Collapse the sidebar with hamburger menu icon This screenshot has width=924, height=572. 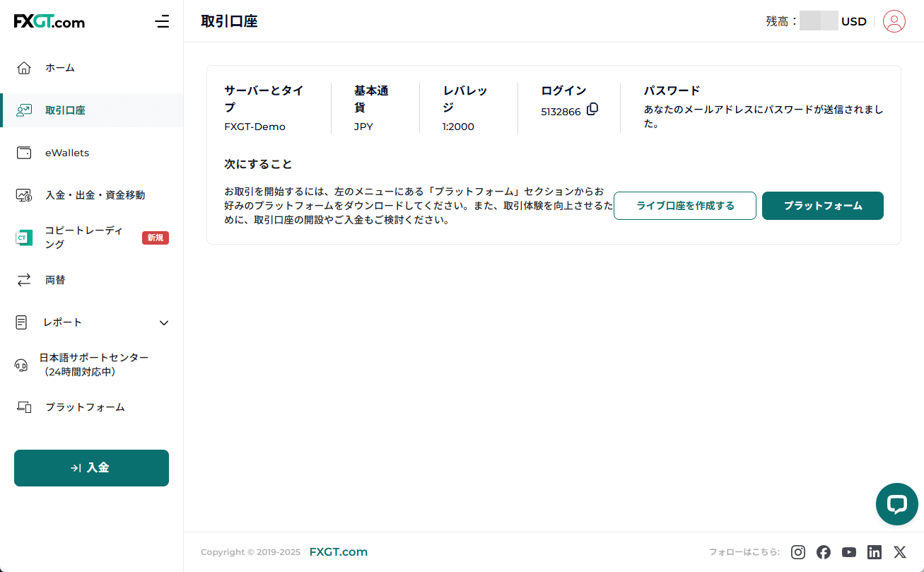162,21
